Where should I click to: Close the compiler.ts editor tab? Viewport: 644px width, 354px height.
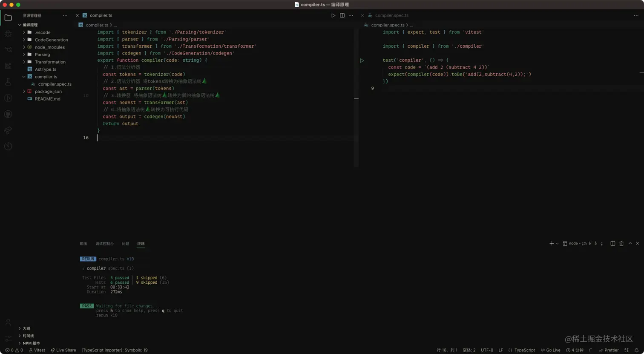[77, 15]
